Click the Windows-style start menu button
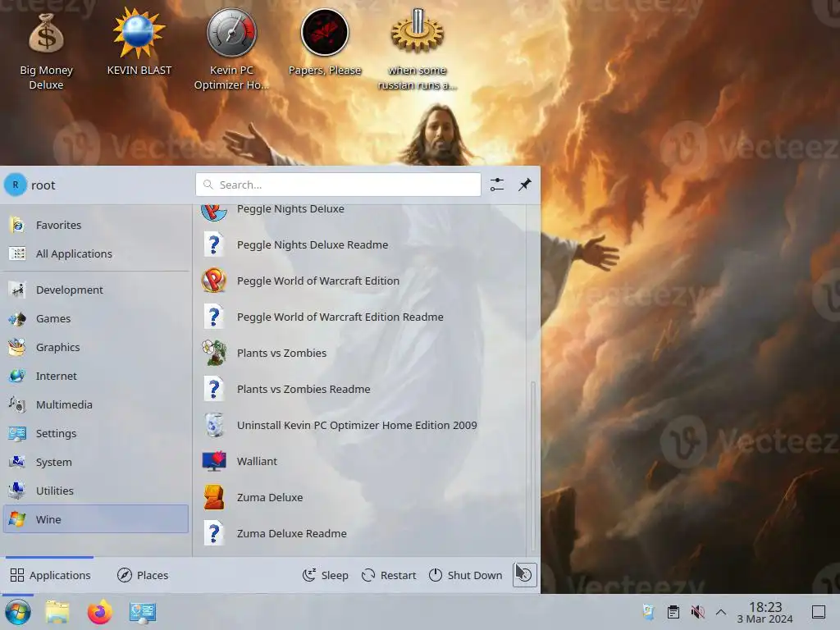840x630 pixels. click(18, 612)
